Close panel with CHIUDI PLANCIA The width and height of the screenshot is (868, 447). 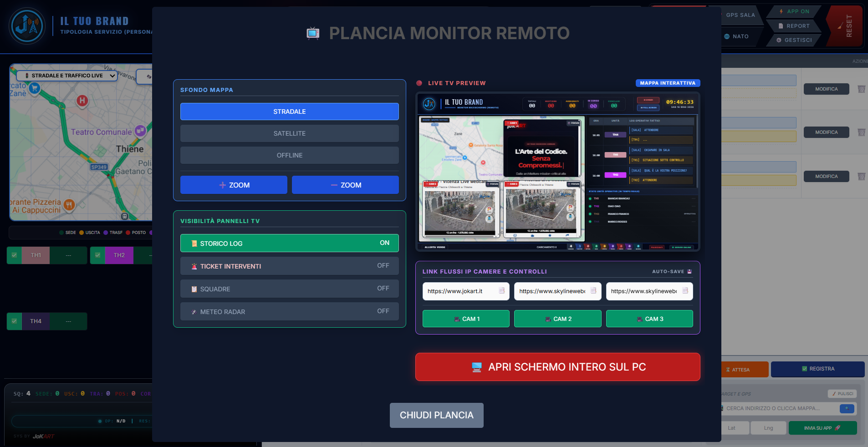(436, 415)
